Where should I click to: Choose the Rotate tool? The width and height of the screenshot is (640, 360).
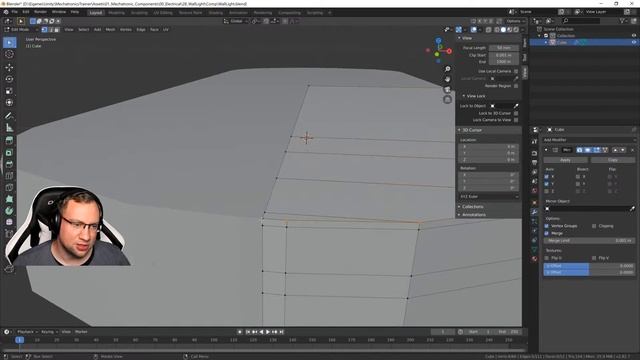tap(9, 79)
